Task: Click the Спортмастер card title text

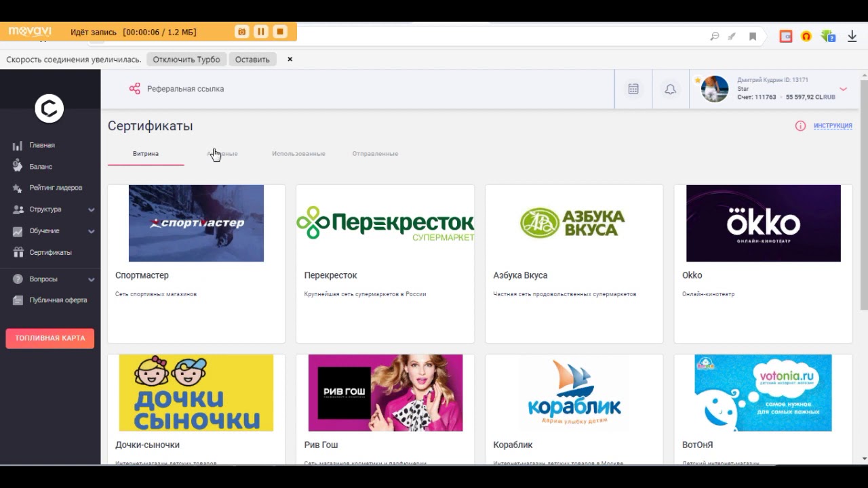Action: 142,275
